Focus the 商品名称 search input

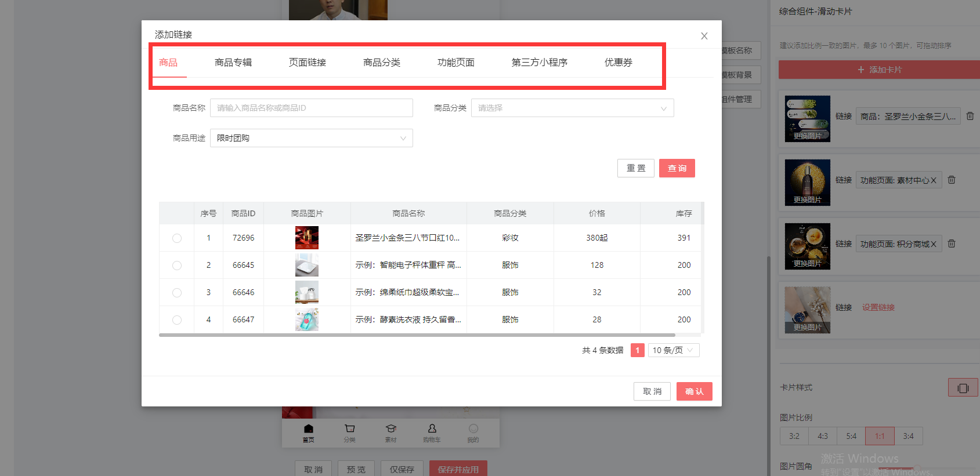click(x=311, y=108)
